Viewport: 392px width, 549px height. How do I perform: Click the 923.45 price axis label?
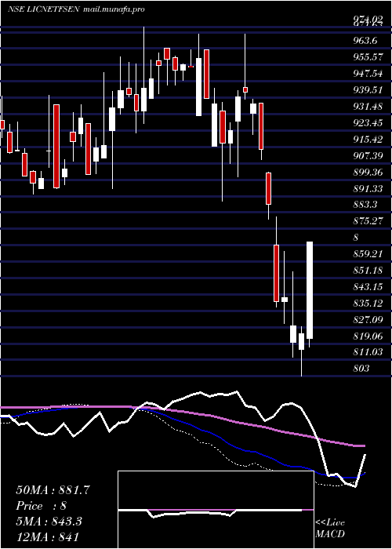tap(368, 123)
